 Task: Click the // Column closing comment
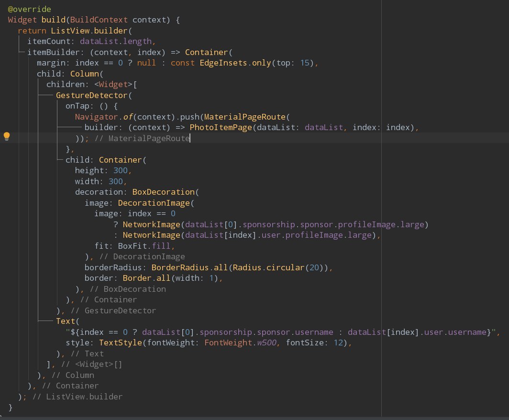point(73,375)
